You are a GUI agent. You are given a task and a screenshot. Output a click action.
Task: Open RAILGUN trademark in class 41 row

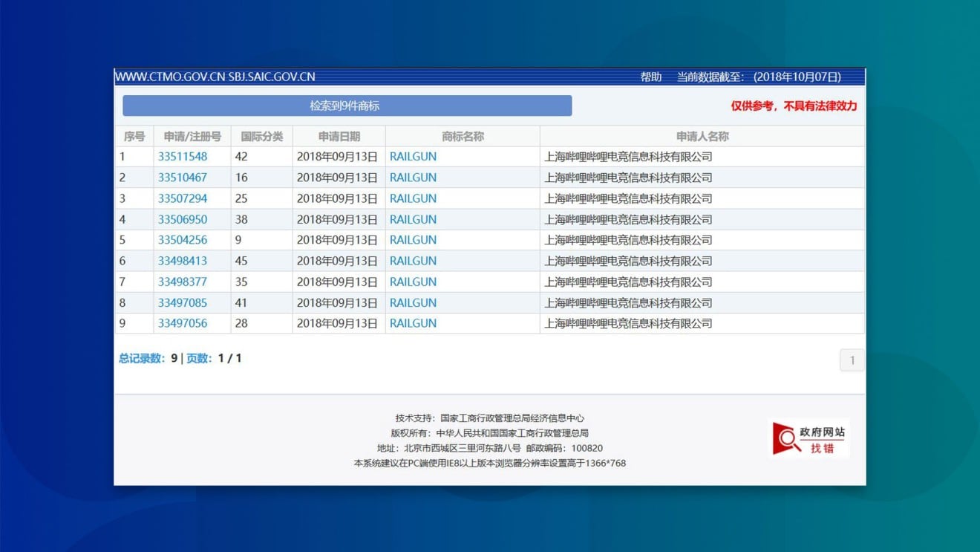click(413, 302)
